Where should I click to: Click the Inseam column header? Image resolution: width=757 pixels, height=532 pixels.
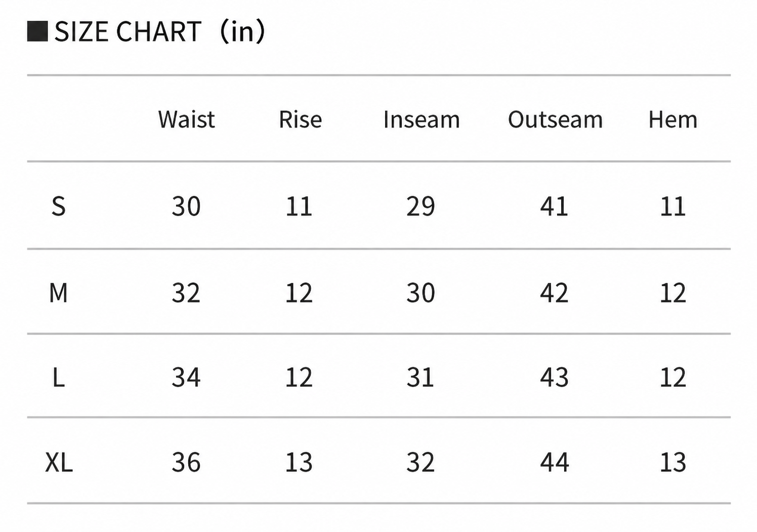pos(422,119)
